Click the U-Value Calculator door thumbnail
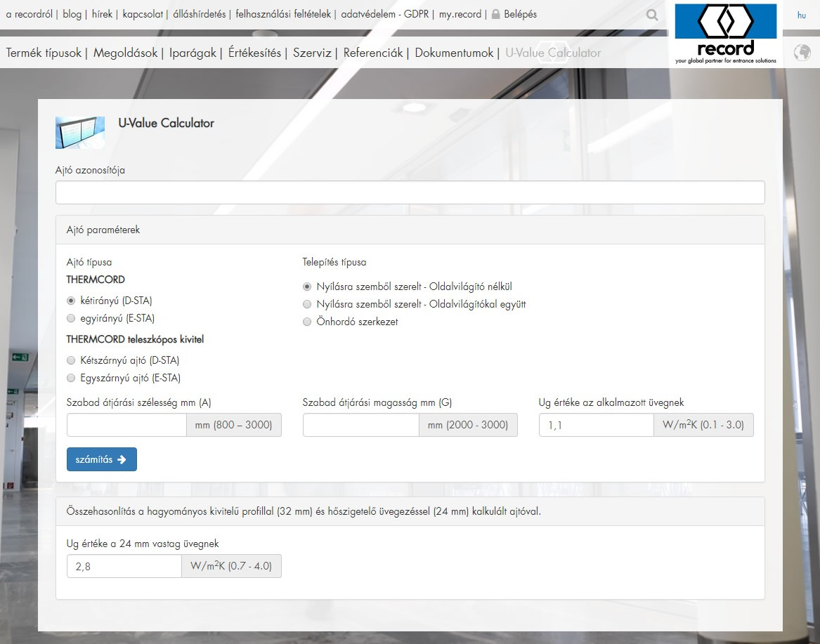The width and height of the screenshot is (820, 644). coord(80,132)
